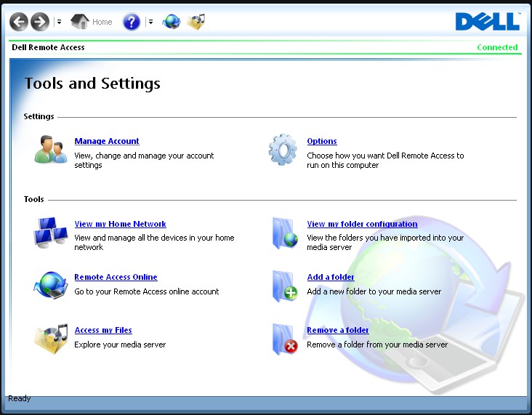Open the Add a folder link
The height and width of the screenshot is (415, 532).
pyautogui.click(x=331, y=277)
